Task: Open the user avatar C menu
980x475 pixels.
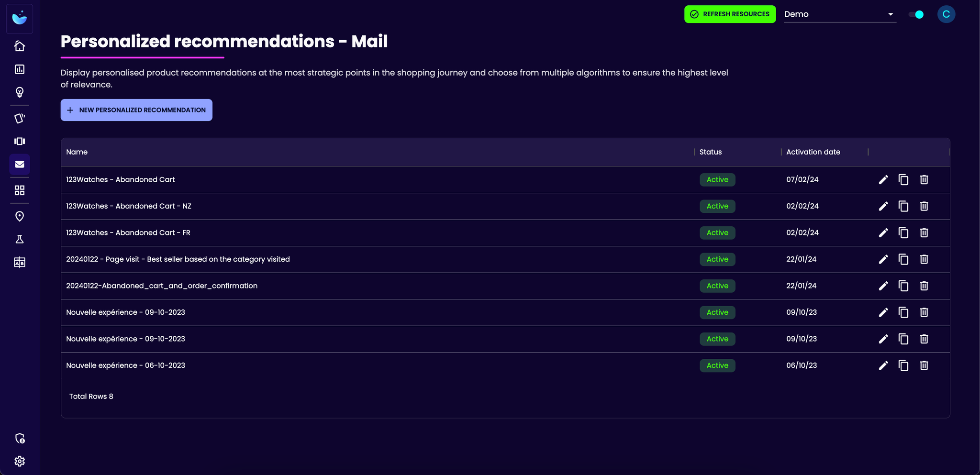Action: [946, 14]
